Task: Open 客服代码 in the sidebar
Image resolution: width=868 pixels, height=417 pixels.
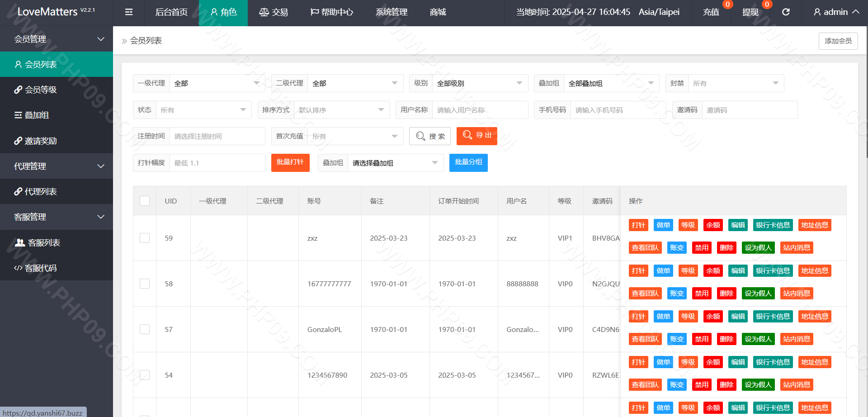Action: coord(41,268)
